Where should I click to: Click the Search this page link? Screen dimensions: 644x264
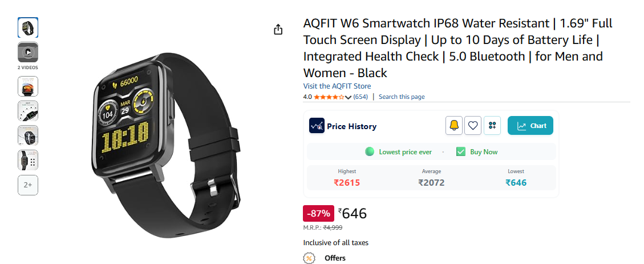pos(402,97)
